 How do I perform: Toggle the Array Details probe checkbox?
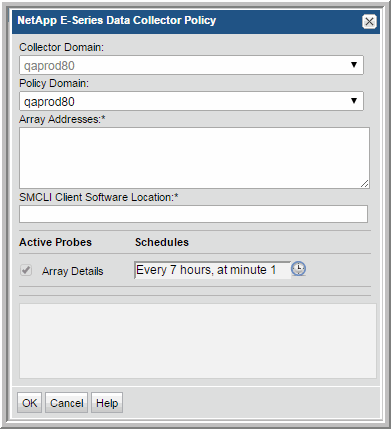pos(26,270)
